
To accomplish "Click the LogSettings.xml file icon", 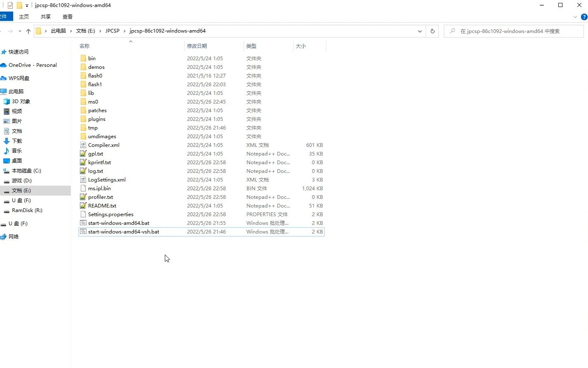I will [x=83, y=179].
